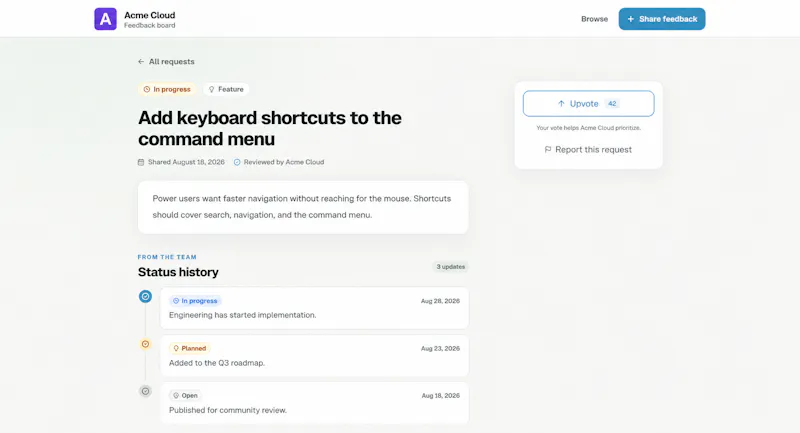Click the Share feedback button
The image size is (800, 433).
click(x=662, y=19)
